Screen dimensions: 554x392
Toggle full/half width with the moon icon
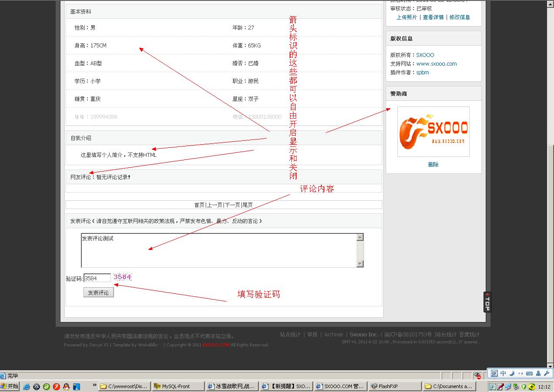[x=512, y=373]
